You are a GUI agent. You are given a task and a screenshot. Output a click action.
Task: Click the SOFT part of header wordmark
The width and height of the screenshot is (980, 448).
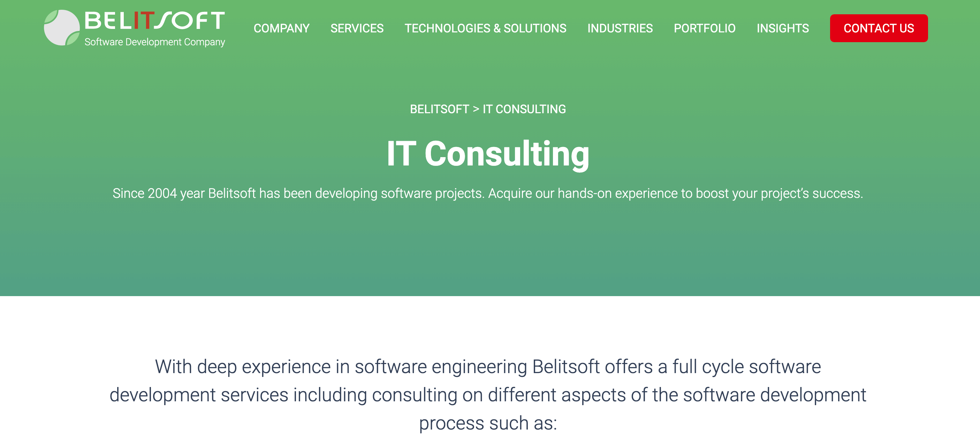point(190,21)
